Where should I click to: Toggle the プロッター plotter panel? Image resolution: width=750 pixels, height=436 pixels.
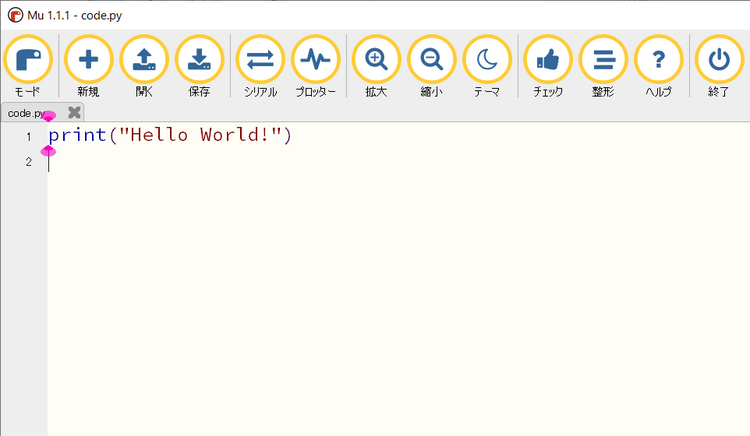(x=315, y=61)
